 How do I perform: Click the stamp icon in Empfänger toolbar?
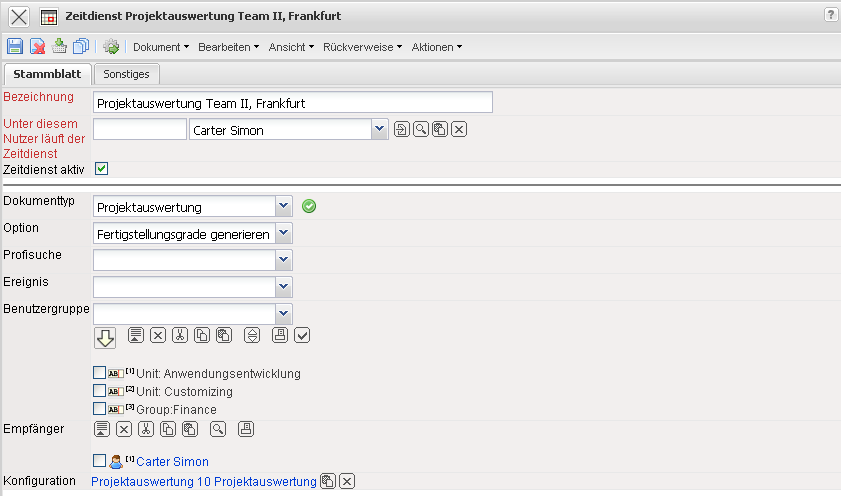pyautogui.click(x=246, y=429)
